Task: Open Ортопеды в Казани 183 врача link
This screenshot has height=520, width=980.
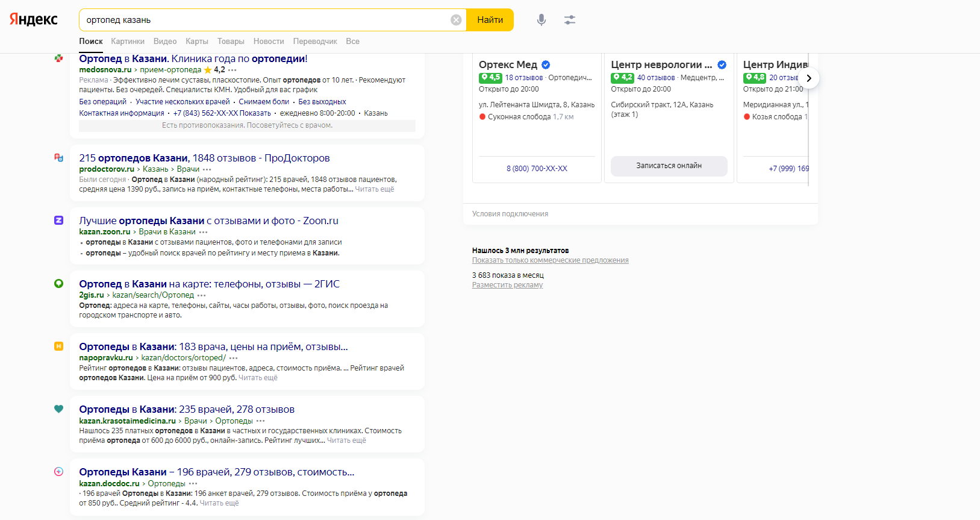Action: point(213,346)
